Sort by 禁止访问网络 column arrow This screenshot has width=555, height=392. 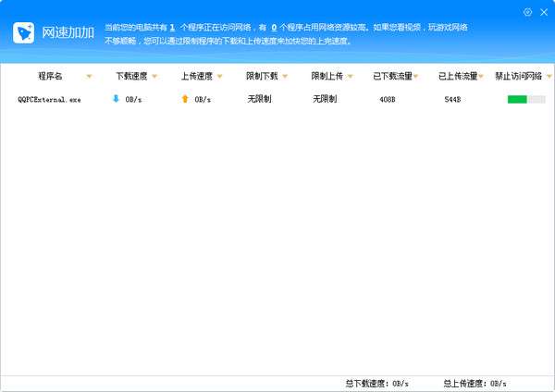pos(549,77)
